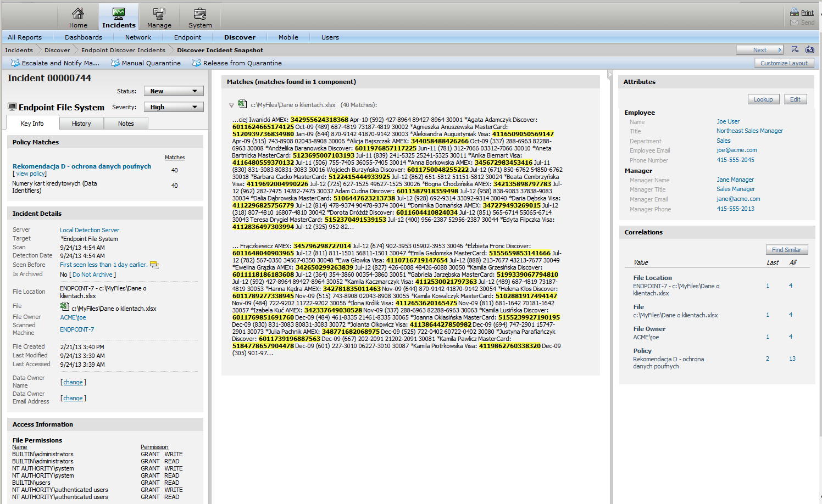The height and width of the screenshot is (504, 822).
Task: Open the Endpoint Discover Incidents breadcrumb
Action: pos(123,50)
